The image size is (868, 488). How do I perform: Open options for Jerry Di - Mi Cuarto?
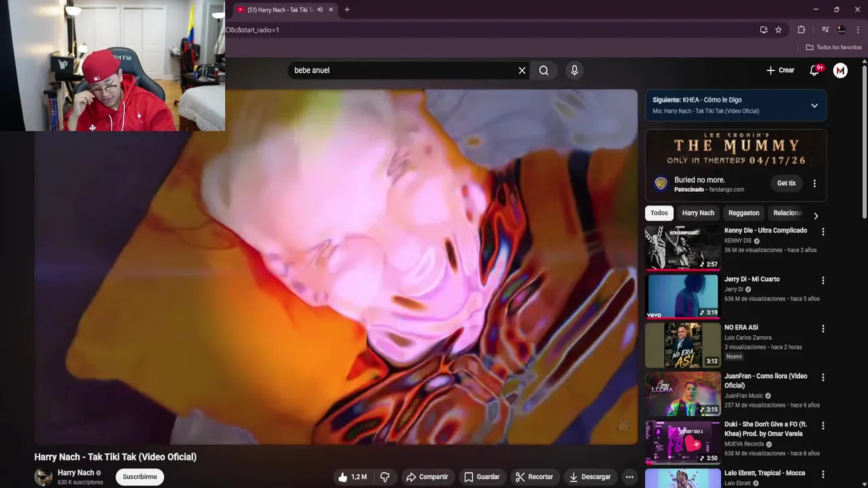(x=823, y=281)
